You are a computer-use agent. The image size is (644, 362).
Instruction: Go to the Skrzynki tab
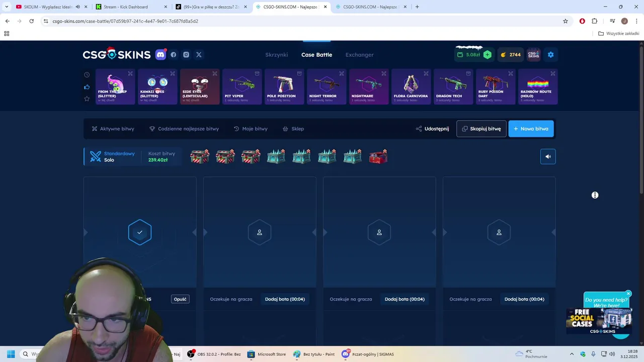[277, 55]
